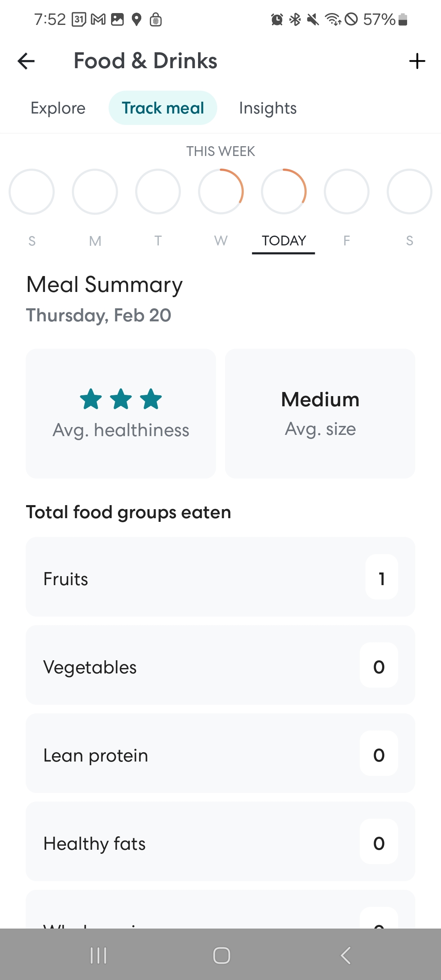The height and width of the screenshot is (980, 441).
Task: Choose Monday's empty day circle
Action: (x=95, y=192)
